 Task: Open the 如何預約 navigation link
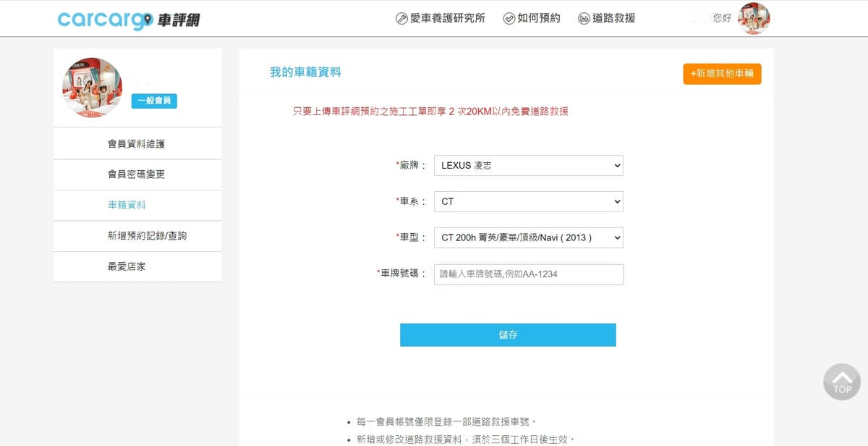click(539, 19)
